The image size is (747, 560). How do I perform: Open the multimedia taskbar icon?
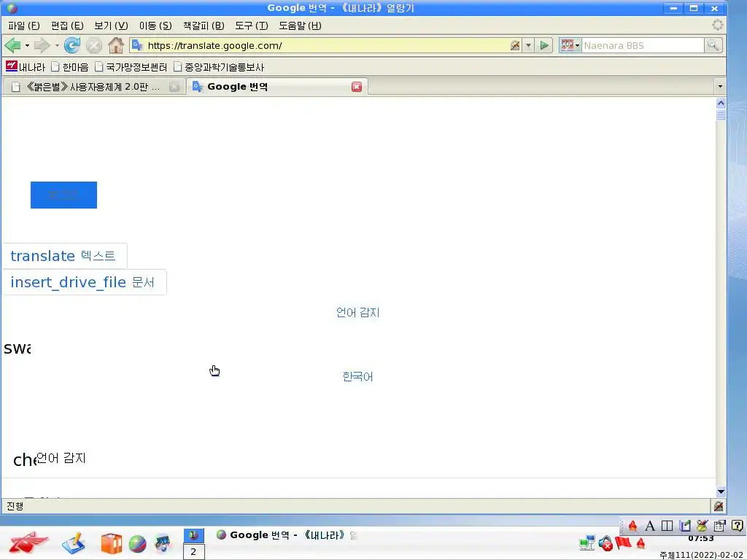pos(163,543)
